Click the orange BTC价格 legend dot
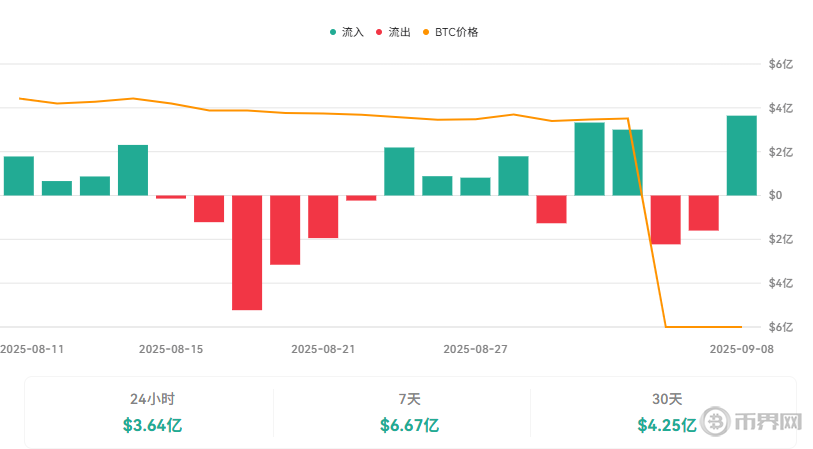813x449 pixels. pyautogui.click(x=426, y=32)
